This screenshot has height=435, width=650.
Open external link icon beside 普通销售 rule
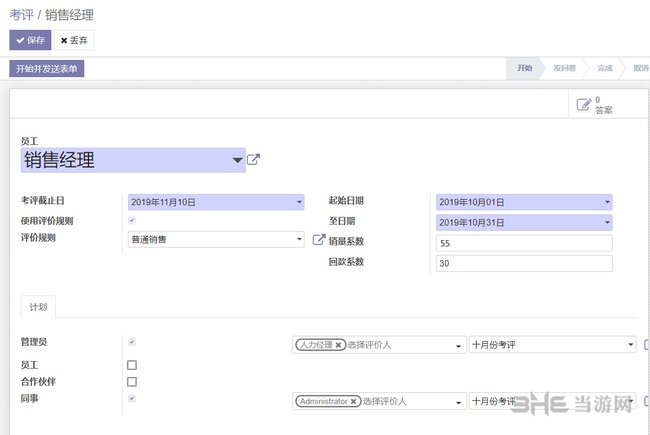point(319,239)
